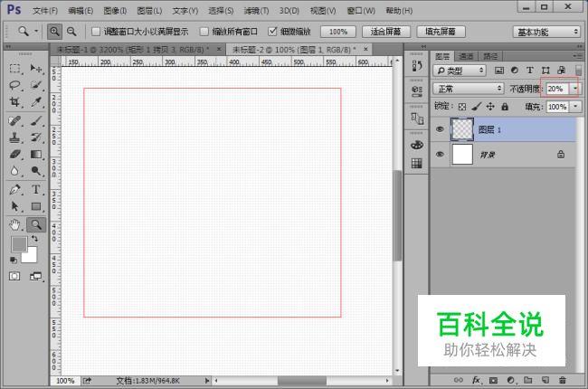Toggle Quick Mask mode
Image resolution: width=588 pixels, height=389 pixels.
click(14, 277)
